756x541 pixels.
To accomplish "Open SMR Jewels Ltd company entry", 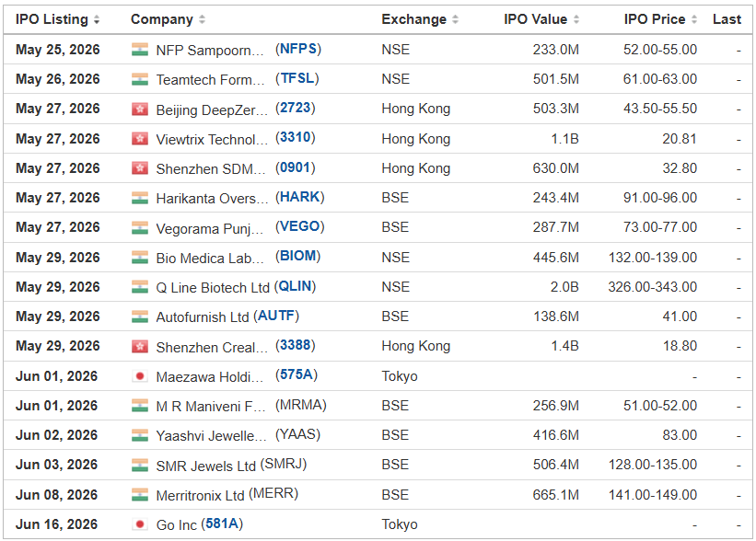I will 206,466.
